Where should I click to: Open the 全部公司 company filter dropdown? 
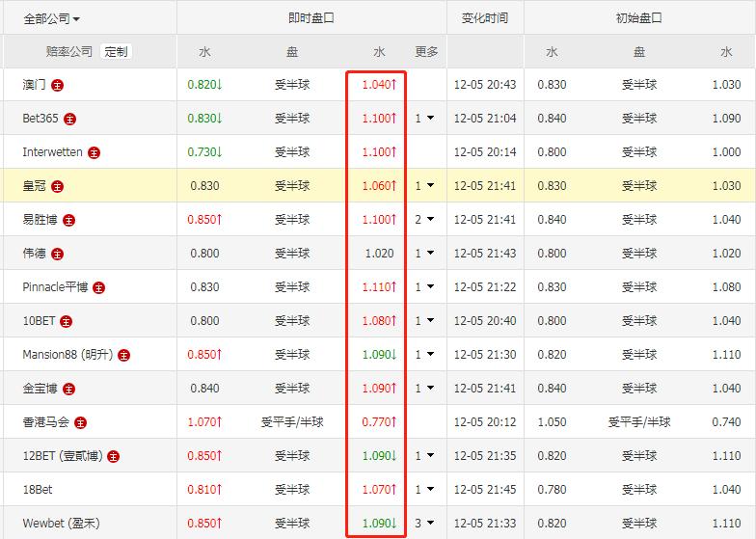pyautogui.click(x=52, y=19)
